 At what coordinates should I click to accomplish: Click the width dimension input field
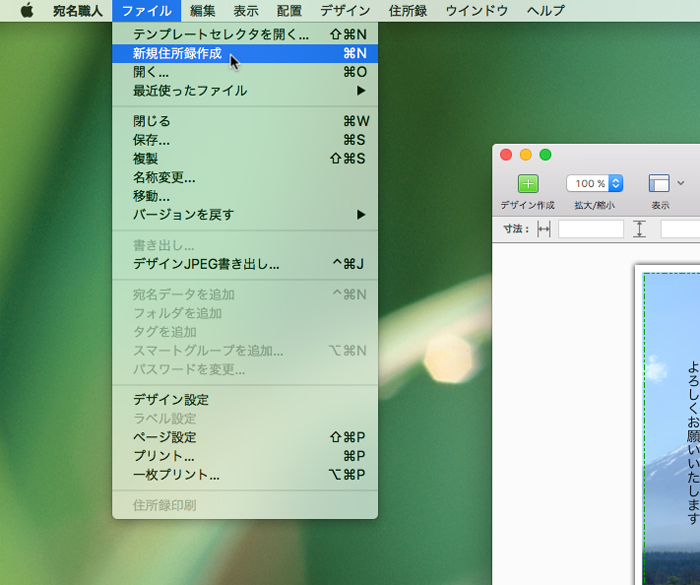pyautogui.click(x=590, y=229)
